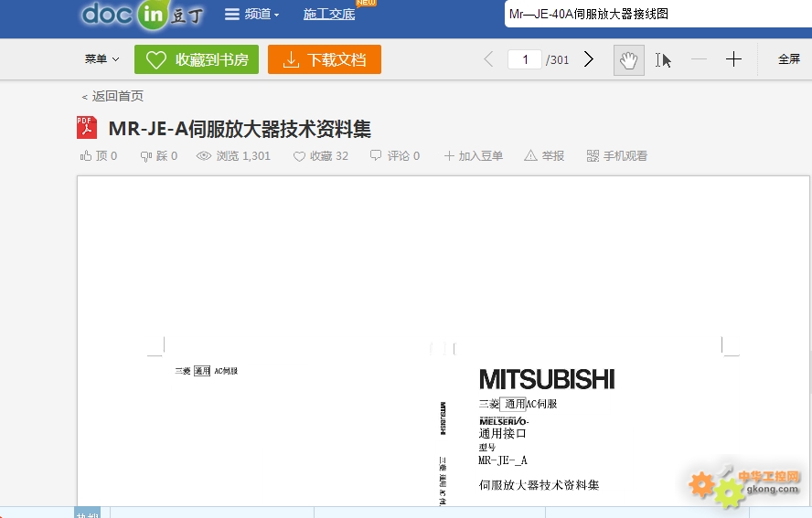Toggle 收藏 favorite heart for document

299,156
